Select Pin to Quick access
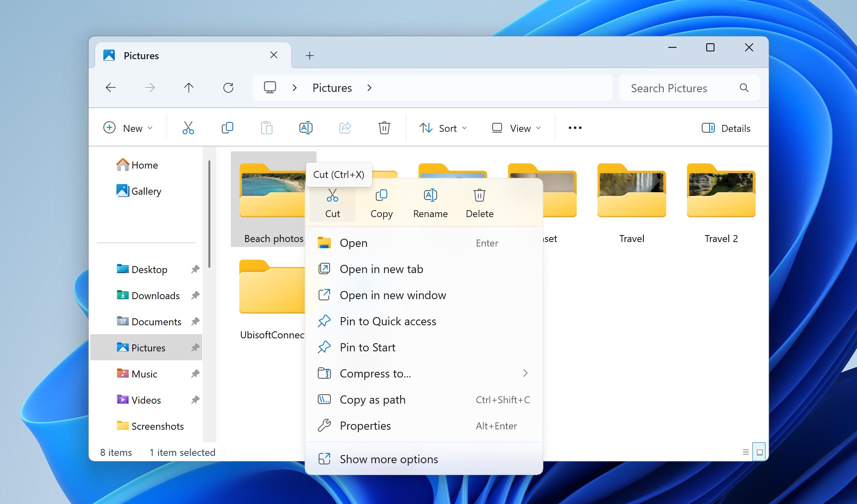857x504 pixels. coord(424,322)
